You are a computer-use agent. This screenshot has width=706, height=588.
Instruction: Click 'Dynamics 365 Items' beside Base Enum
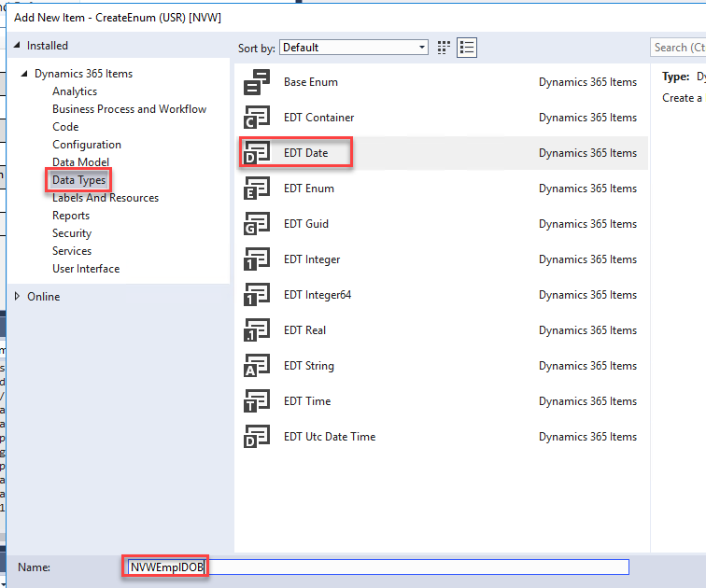(x=587, y=82)
